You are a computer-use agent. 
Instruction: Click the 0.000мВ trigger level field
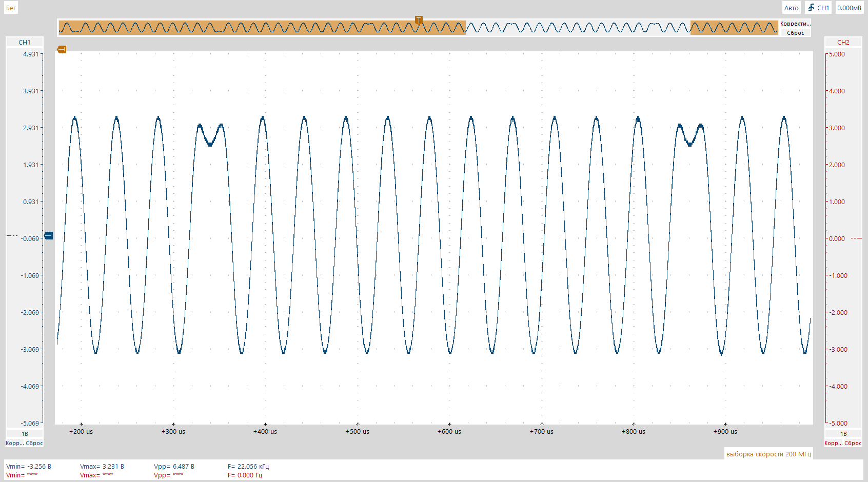849,8
